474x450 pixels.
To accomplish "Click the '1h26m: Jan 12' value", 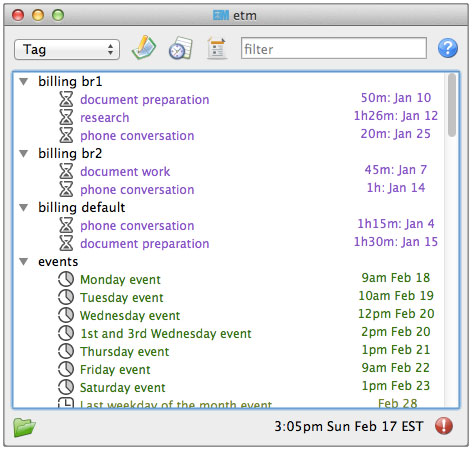I will point(396,116).
